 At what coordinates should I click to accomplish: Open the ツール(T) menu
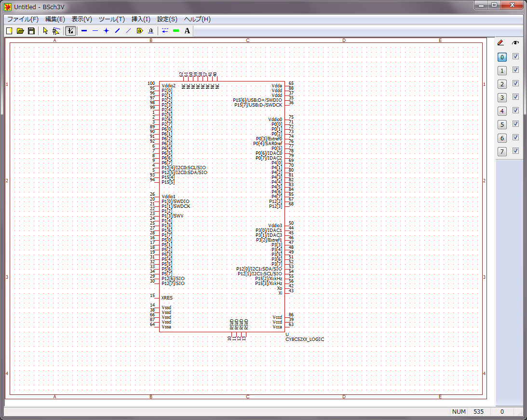111,19
